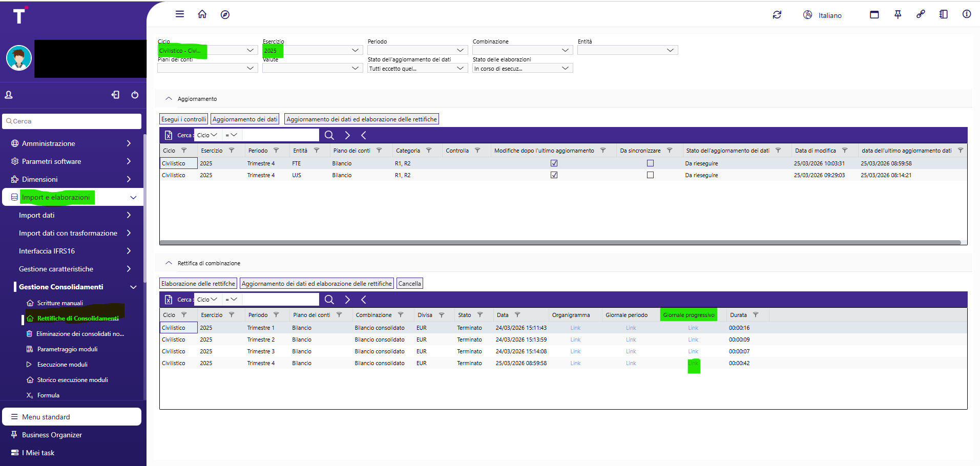The width and height of the screenshot is (980, 466).
Task: Click the Cancella button
Action: (x=409, y=284)
